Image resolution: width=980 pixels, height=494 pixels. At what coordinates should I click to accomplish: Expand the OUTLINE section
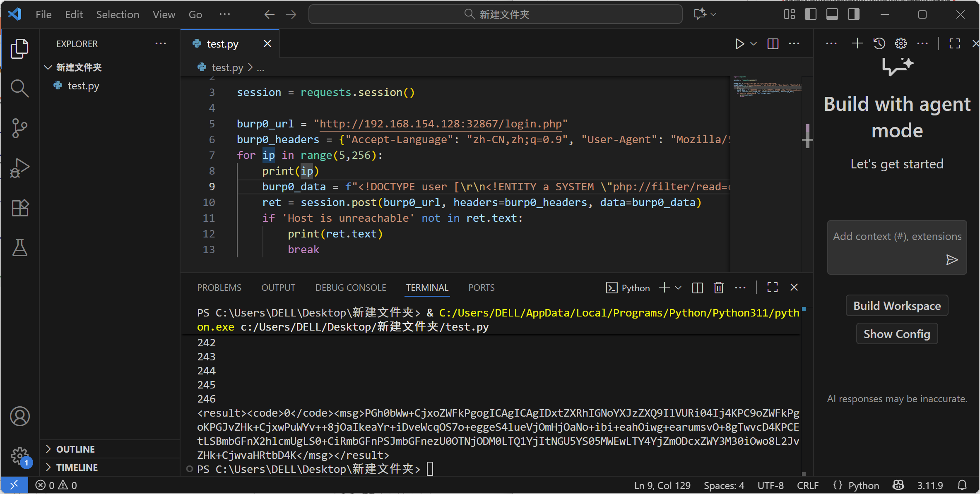[x=75, y=449]
